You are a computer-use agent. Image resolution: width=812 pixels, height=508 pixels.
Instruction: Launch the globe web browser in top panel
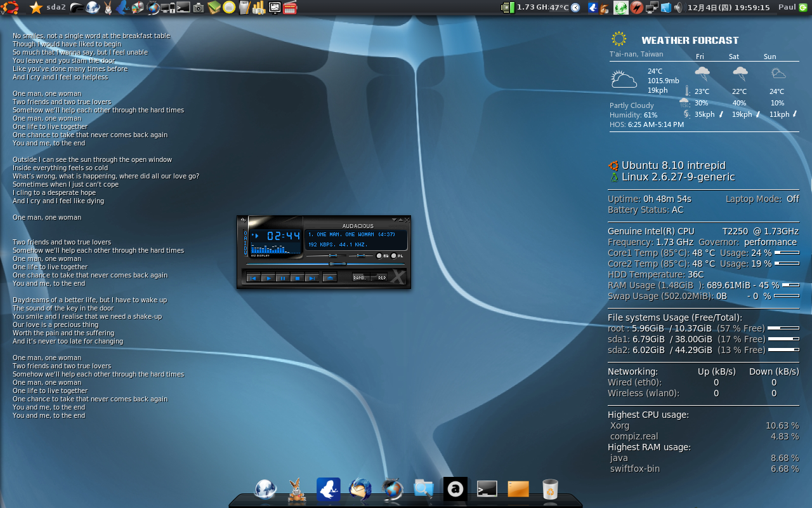click(93, 8)
